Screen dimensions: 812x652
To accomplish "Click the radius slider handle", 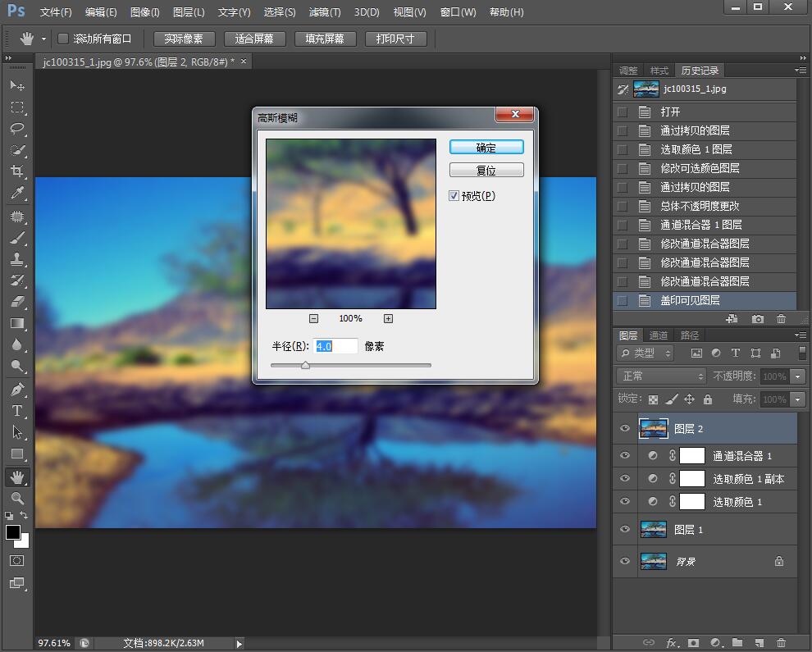I will [x=305, y=365].
